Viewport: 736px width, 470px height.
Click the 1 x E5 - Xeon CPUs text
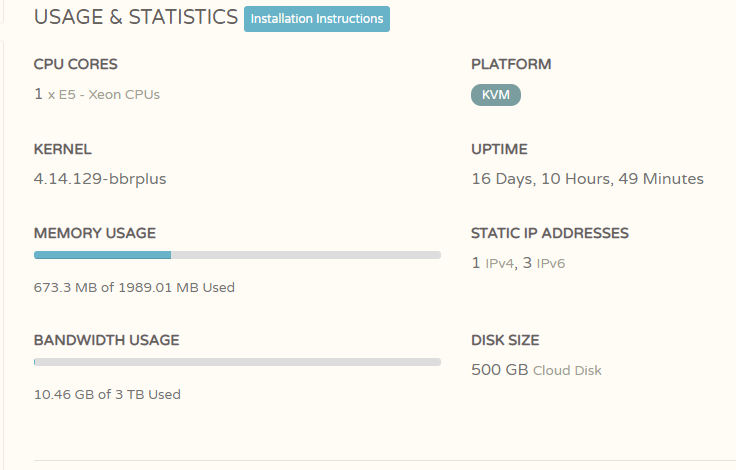97,94
